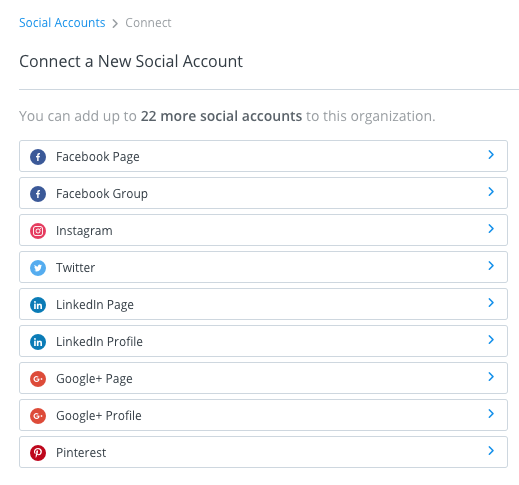Click the Google+ Page logo icon
The height and width of the screenshot is (485, 519).
point(38,379)
